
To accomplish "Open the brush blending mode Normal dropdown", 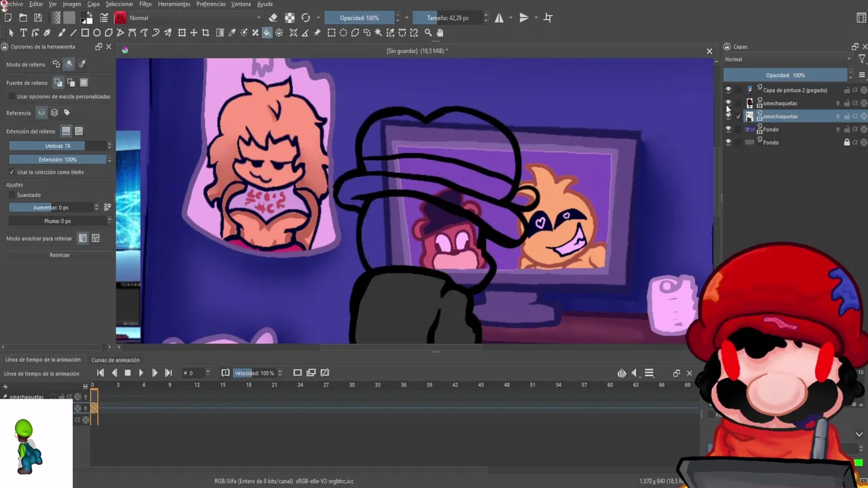I will pyautogui.click(x=195, y=18).
